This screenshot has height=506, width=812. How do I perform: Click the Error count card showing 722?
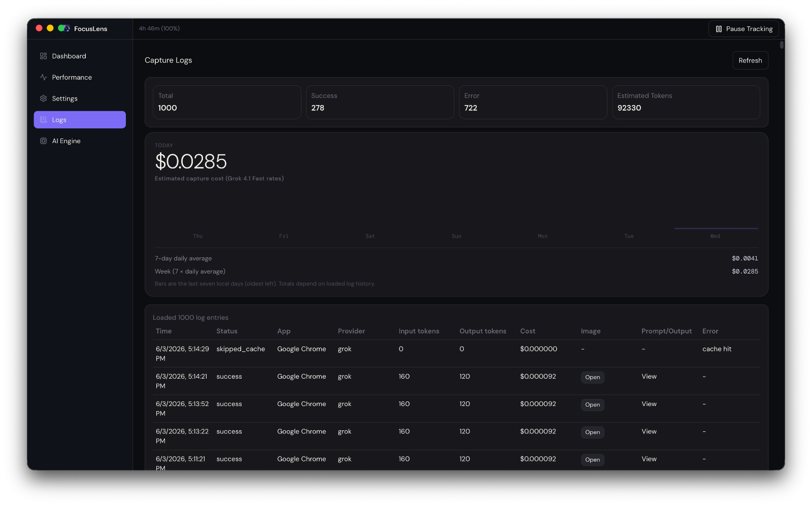pos(533,102)
